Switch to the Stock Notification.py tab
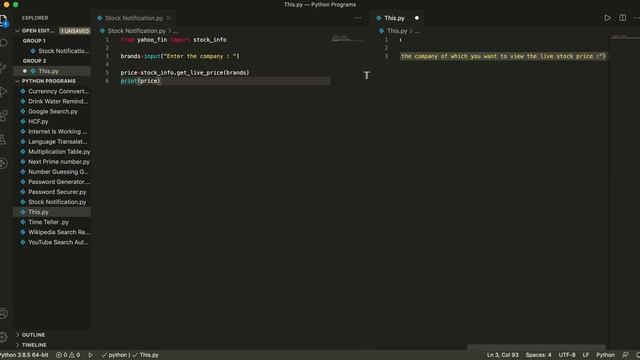The image size is (640, 360). point(134,18)
